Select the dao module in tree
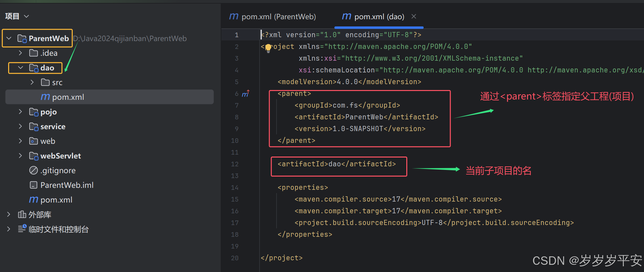 pyautogui.click(x=47, y=68)
